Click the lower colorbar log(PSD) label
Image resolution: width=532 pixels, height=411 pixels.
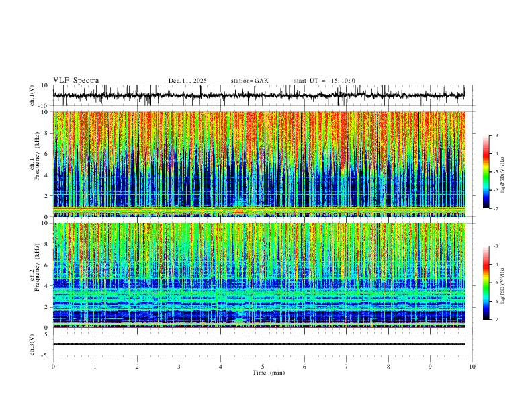tap(502, 285)
